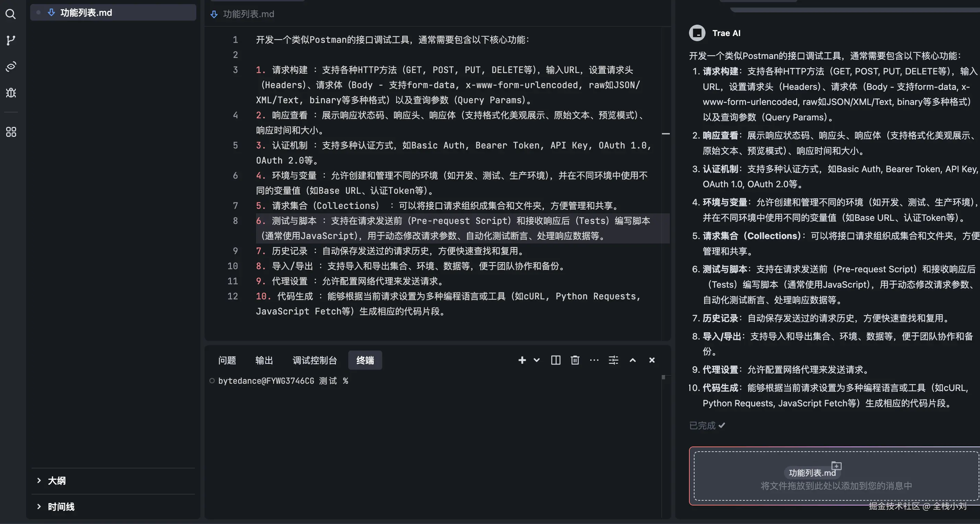Split the terminal with split icon
Viewport: 980px width, 524px height.
[x=556, y=360]
